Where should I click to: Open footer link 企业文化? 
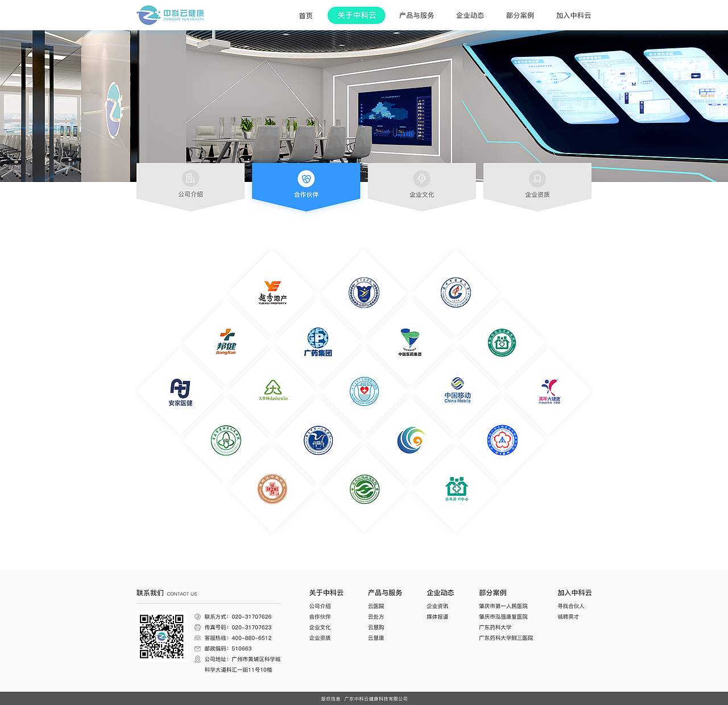[320, 627]
